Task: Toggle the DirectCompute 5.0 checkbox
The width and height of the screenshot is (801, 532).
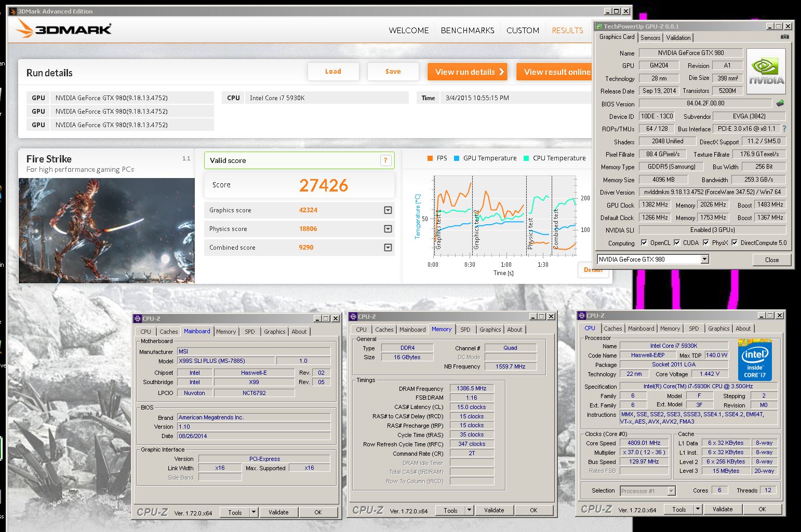Action: (x=735, y=242)
